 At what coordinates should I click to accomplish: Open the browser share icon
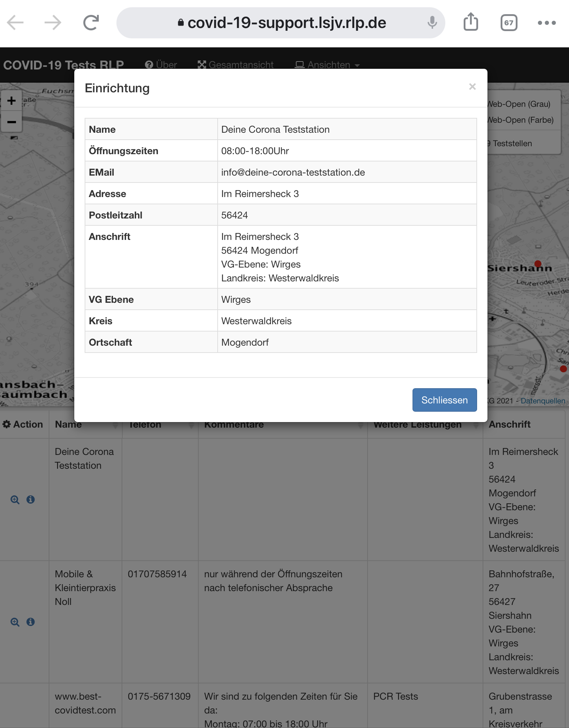point(471,22)
